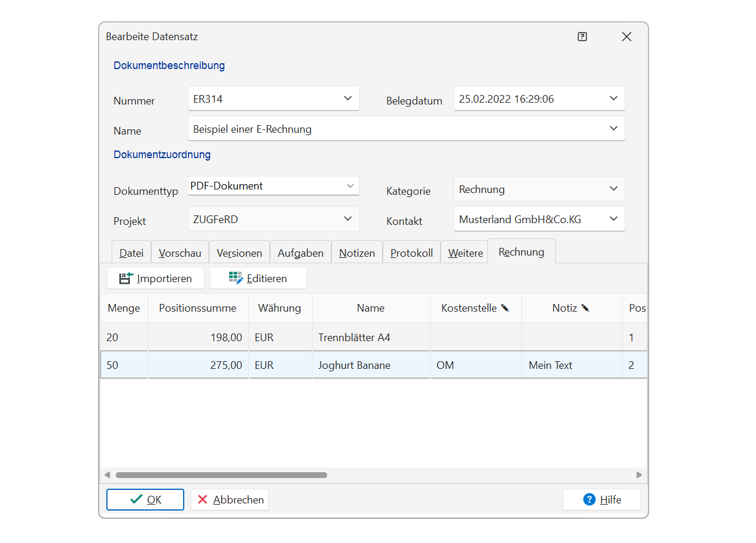This screenshot has width=756, height=543.
Task: Confirm the dialog with the OK button
Action: [145, 499]
